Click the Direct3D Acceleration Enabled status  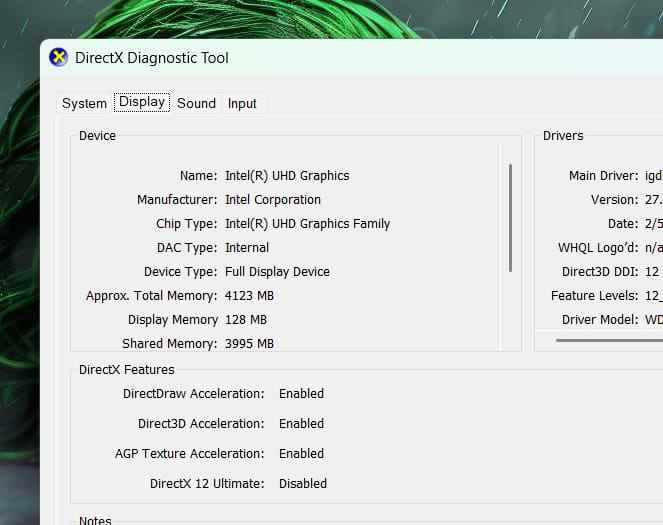[x=301, y=424]
